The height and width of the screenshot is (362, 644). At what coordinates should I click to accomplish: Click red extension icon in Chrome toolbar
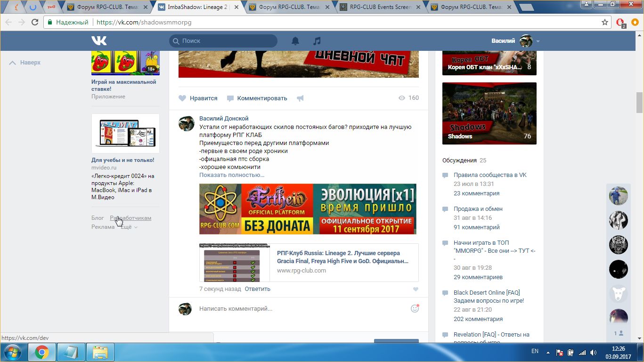point(620,22)
